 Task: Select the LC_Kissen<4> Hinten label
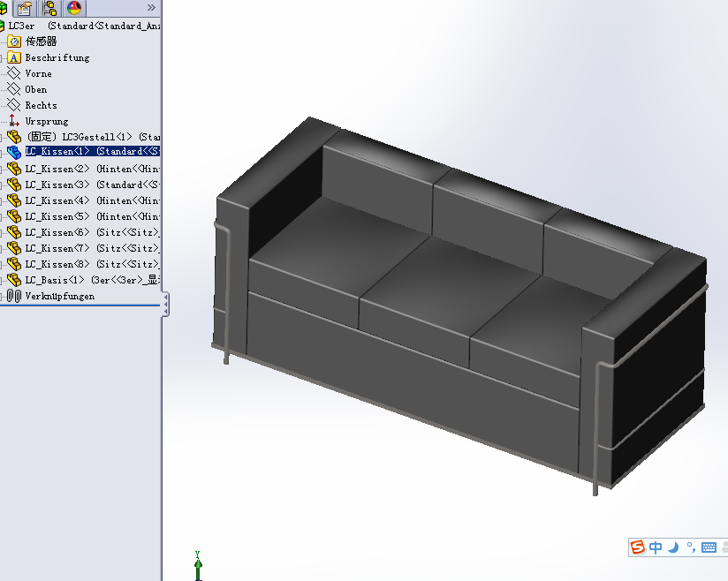tap(92, 200)
